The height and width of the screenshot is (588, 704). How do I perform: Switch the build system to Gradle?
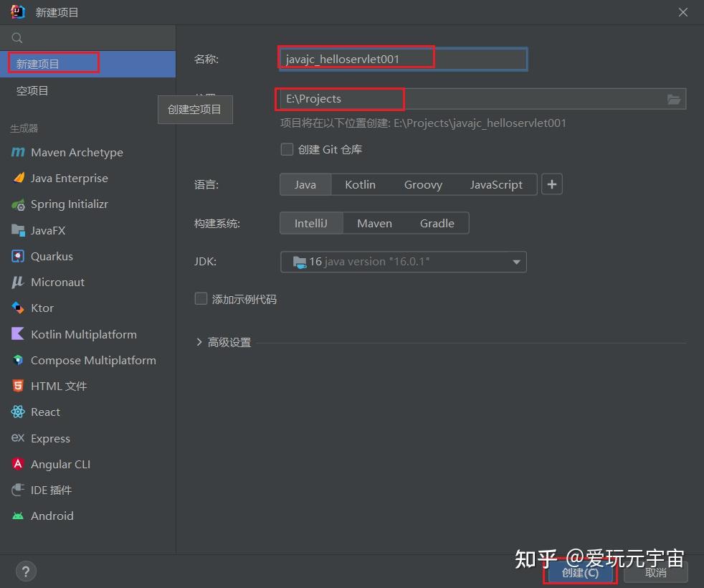(x=437, y=223)
